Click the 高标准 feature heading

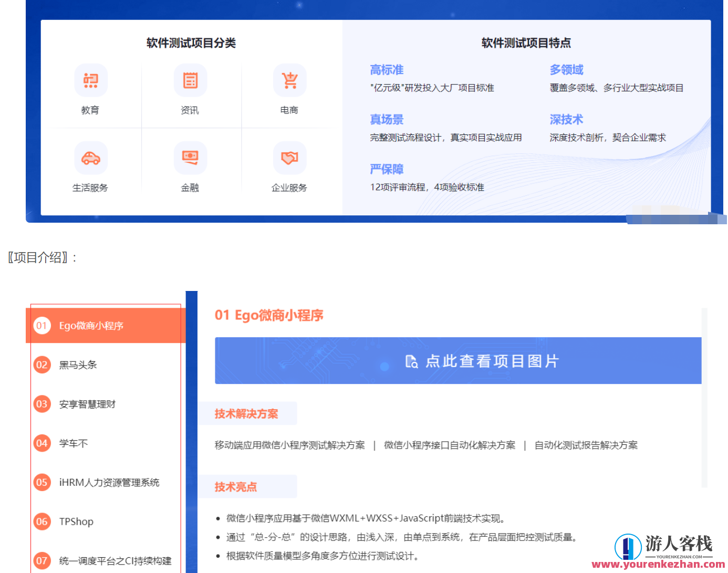(x=386, y=69)
